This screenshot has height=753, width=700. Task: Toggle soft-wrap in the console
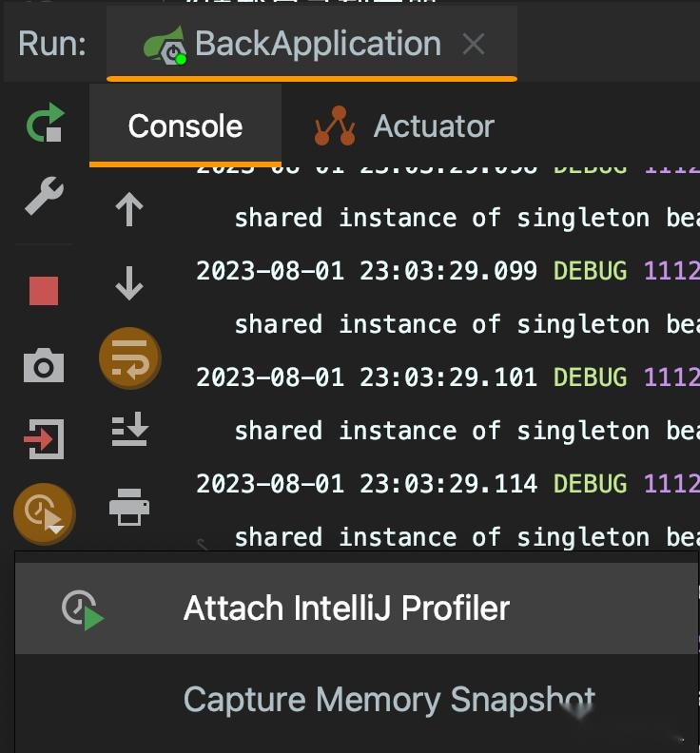pyautogui.click(x=129, y=358)
